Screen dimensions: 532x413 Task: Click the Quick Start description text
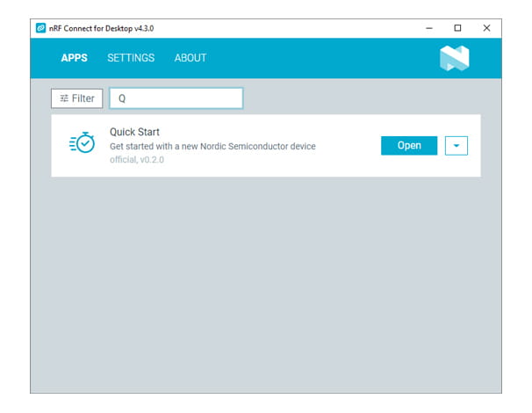(212, 146)
